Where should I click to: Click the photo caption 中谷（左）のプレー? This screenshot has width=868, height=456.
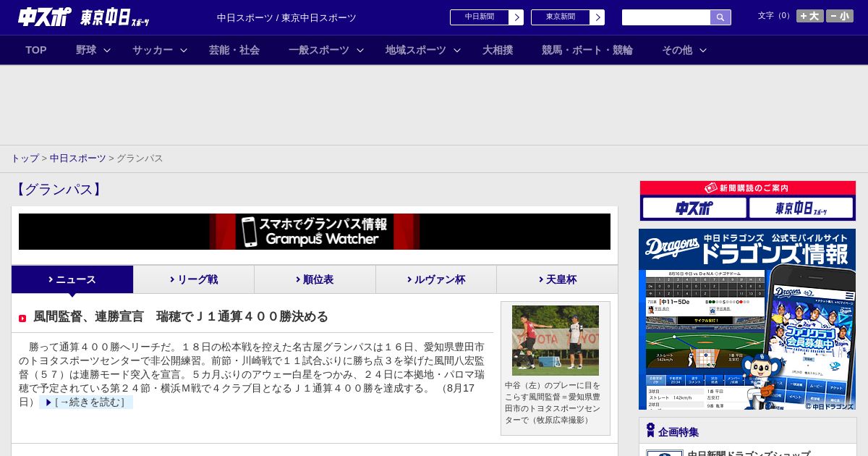click(553, 402)
